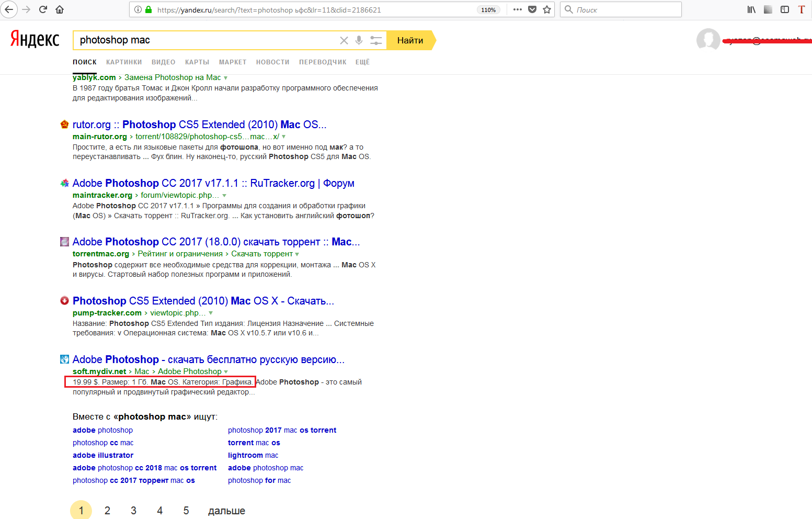Go to results page 2
The height and width of the screenshot is (519, 812).
(107, 511)
